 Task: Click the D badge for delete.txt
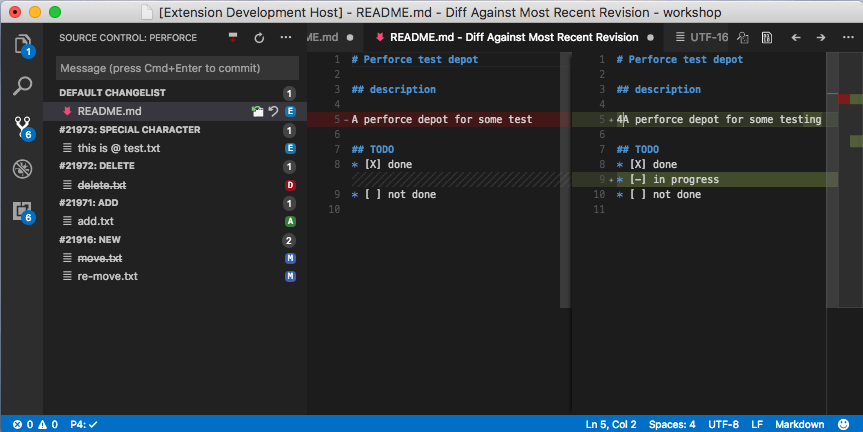(x=290, y=185)
